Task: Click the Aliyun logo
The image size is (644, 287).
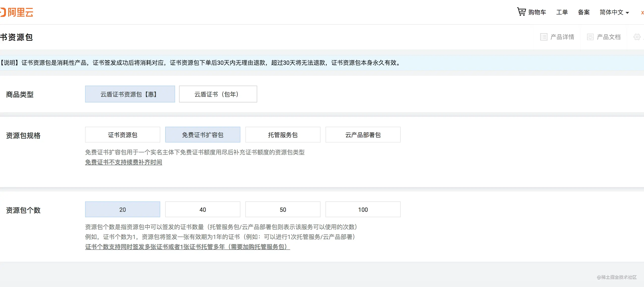Action: point(17,12)
